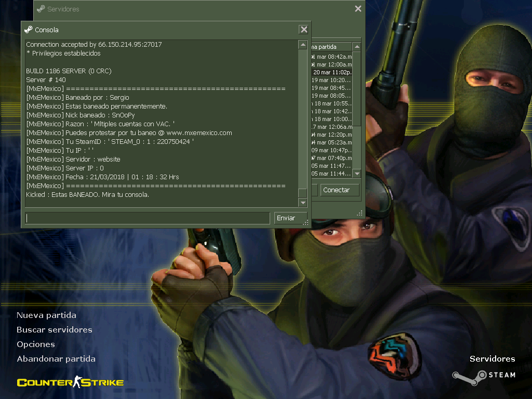This screenshot has height=399, width=532.
Task: Click the Servidores window title text
Action: [x=63, y=9]
